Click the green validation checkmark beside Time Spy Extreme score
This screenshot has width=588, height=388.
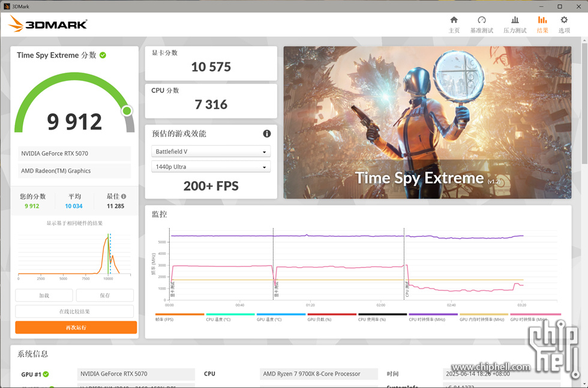[103, 55]
